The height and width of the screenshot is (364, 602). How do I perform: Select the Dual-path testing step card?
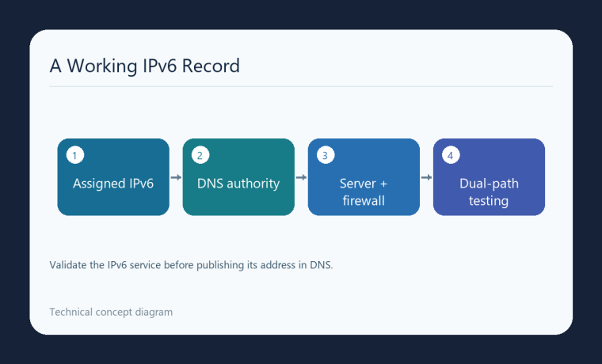point(489,176)
